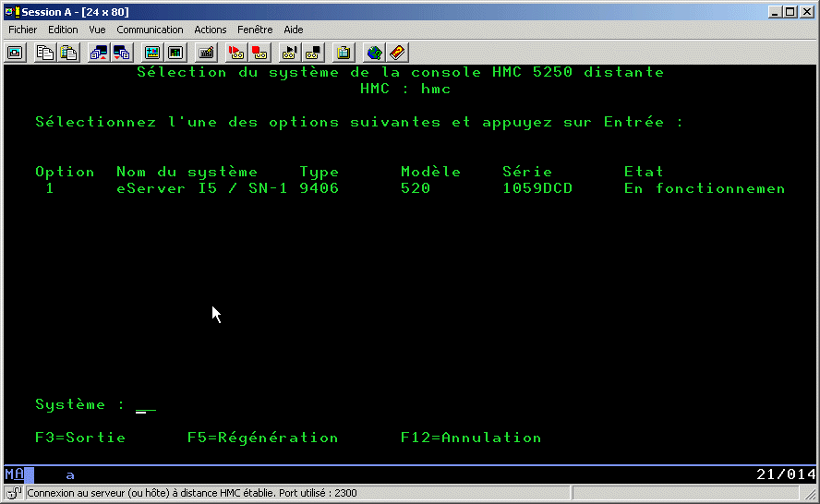
Task: Open the Aide menu
Action: coord(294,30)
